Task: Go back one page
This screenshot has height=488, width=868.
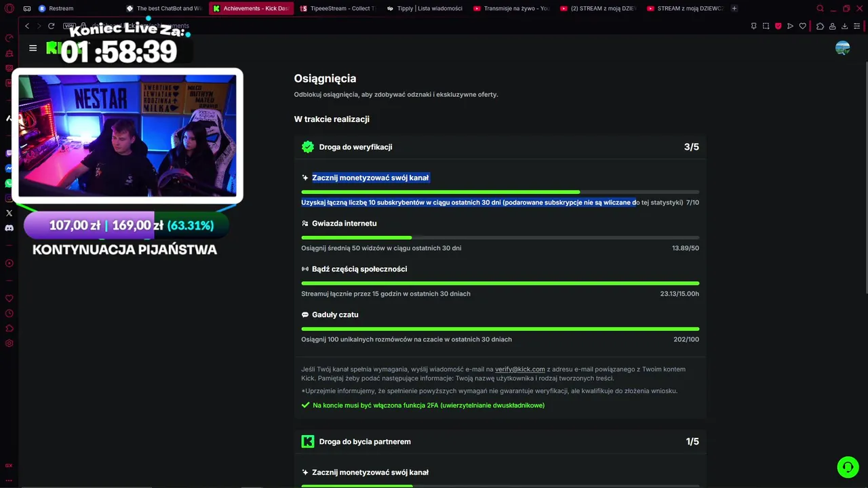Action: pos(27,26)
